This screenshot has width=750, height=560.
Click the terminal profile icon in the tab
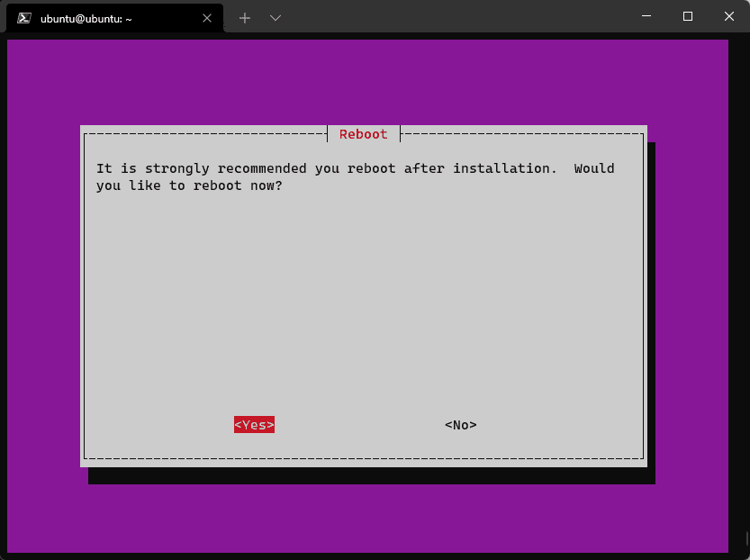point(24,18)
